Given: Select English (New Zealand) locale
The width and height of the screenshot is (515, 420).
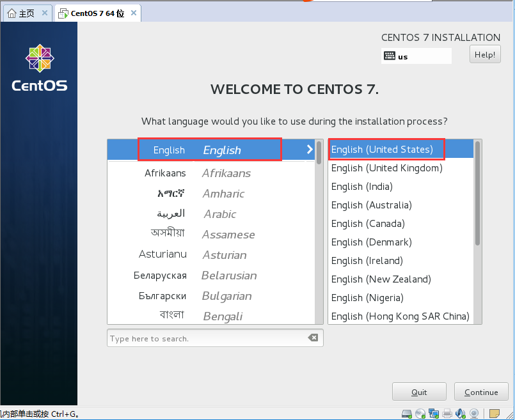Looking at the screenshot, I should pos(400,279).
